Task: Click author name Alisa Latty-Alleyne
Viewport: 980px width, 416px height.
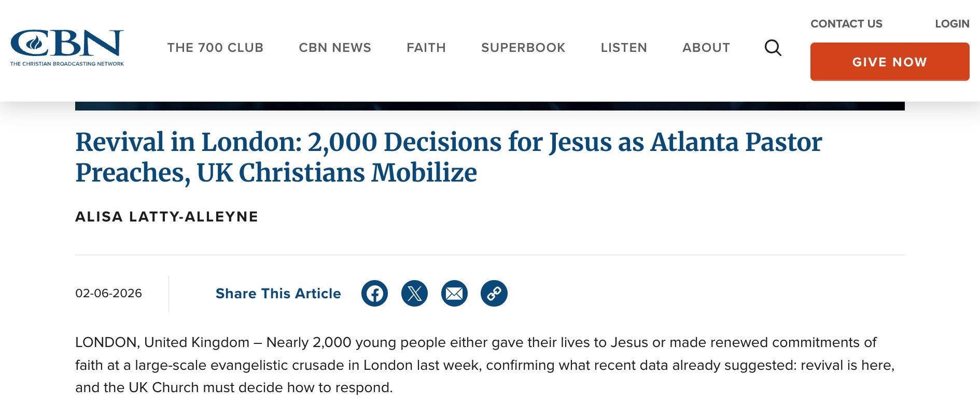Action: point(166,217)
